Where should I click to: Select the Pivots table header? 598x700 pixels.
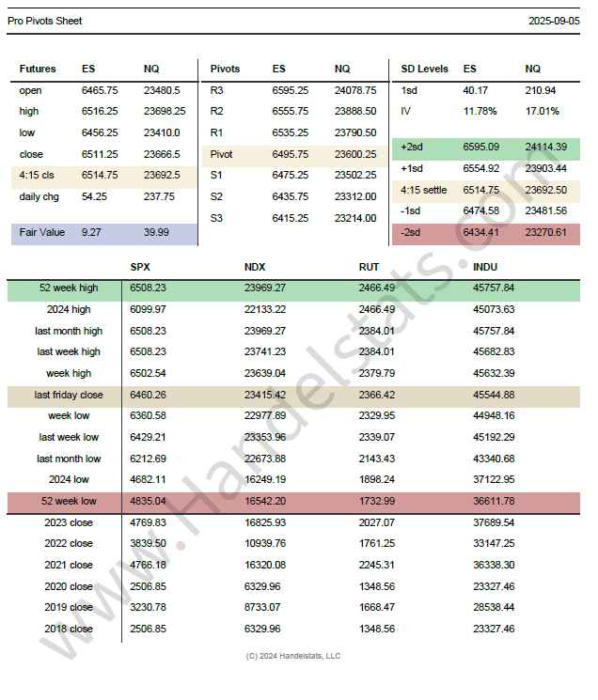(x=226, y=69)
